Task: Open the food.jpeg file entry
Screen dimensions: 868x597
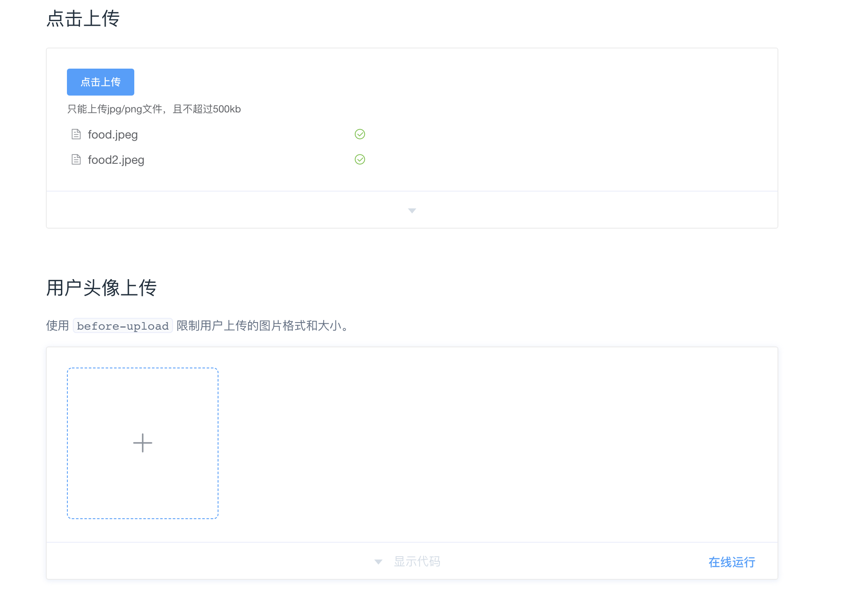Action: coord(113,135)
